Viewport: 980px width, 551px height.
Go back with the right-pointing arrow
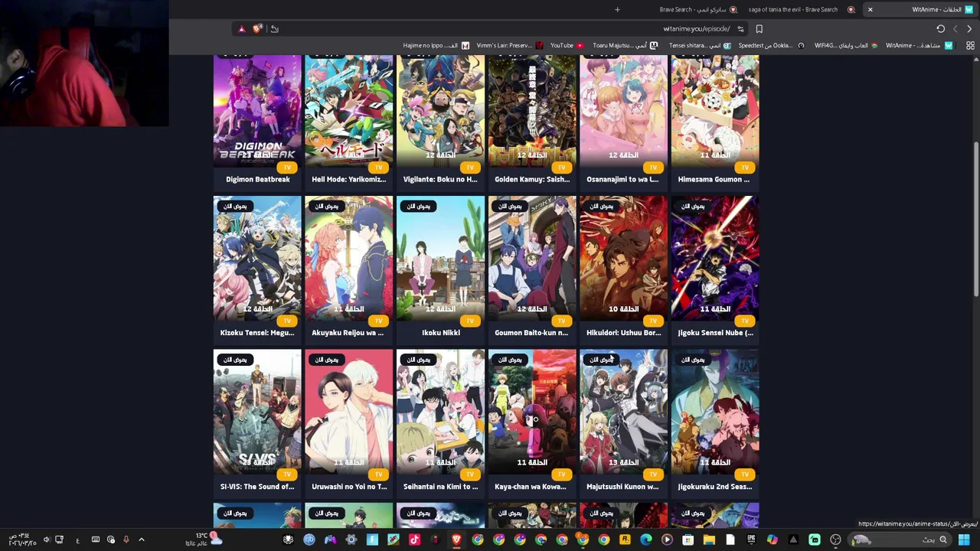(969, 29)
